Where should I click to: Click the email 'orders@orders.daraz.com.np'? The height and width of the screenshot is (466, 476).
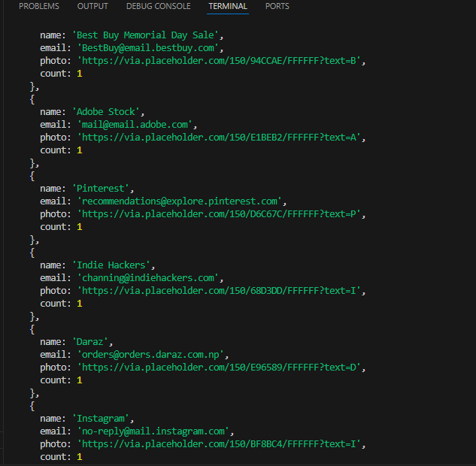[x=150, y=355]
